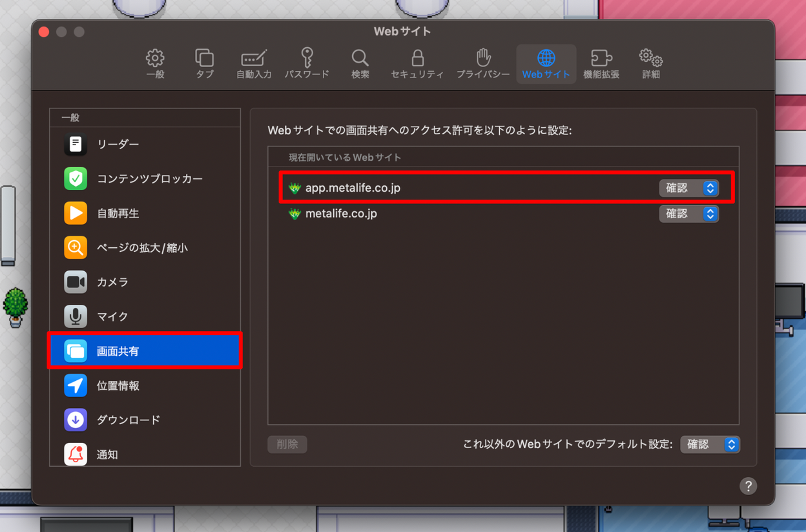Image resolution: width=806 pixels, height=532 pixels.
Task: Open the 詳細 advanced gears icon tab
Action: click(x=650, y=64)
